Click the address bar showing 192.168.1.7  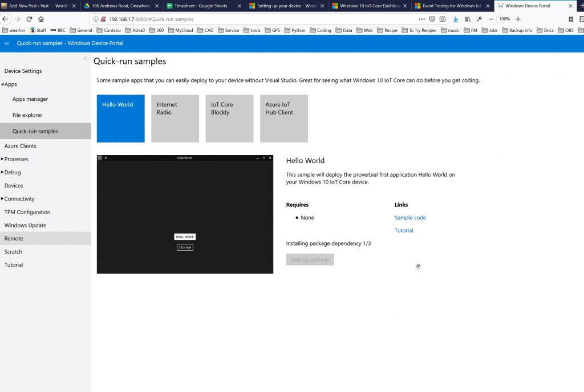click(257, 19)
